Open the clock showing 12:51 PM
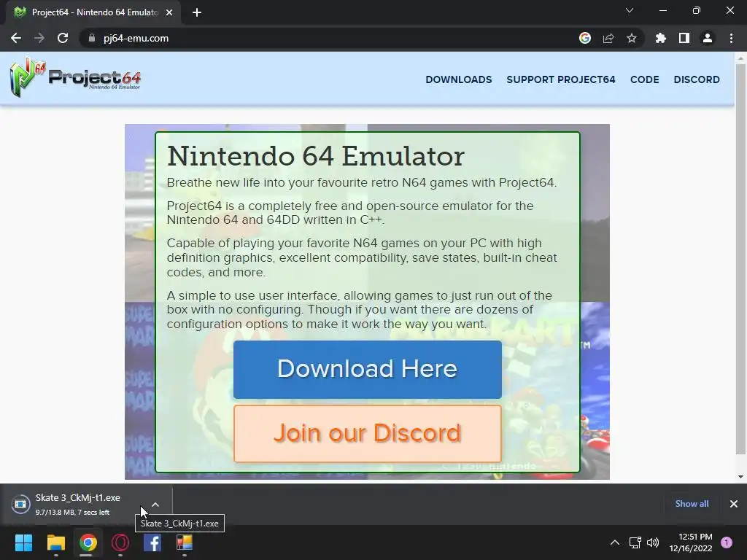Image resolution: width=747 pixels, height=560 pixels. (691, 542)
